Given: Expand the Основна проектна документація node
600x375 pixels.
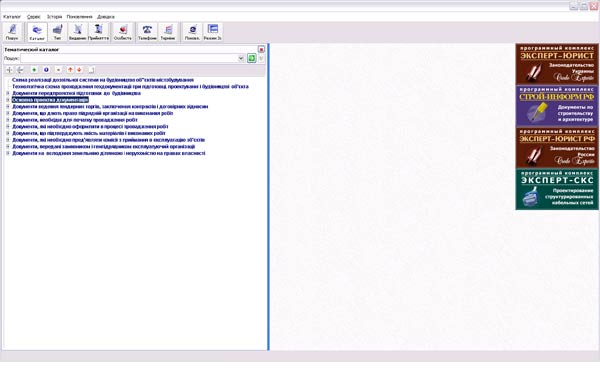Looking at the screenshot, I should point(8,100).
